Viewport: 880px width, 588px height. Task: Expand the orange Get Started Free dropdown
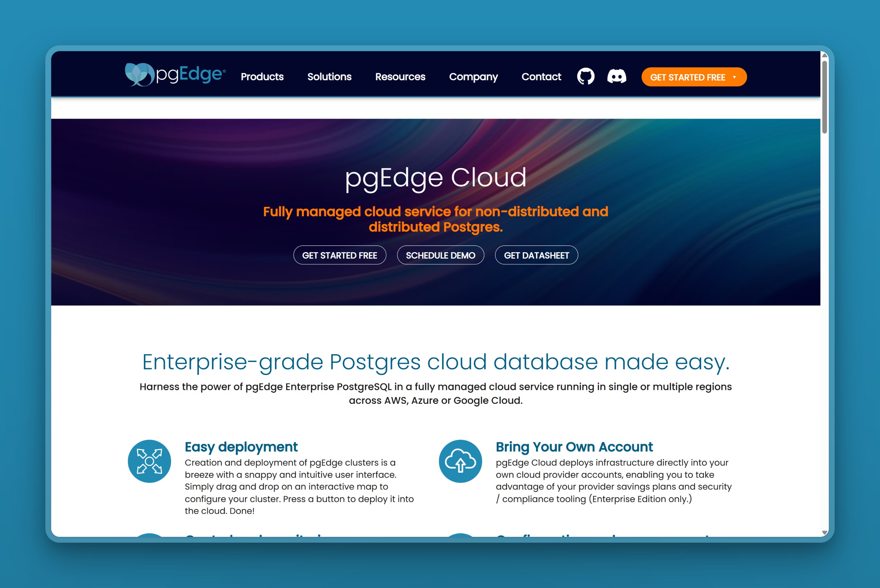(x=694, y=77)
